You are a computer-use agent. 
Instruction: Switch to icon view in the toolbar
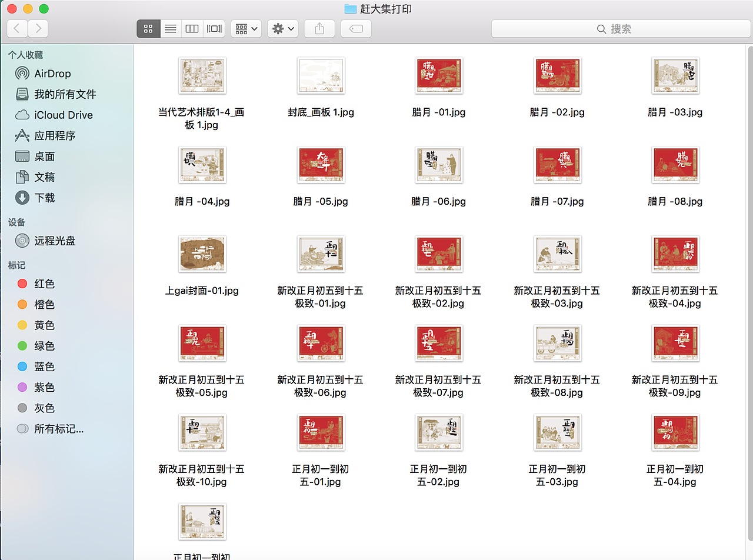(148, 28)
